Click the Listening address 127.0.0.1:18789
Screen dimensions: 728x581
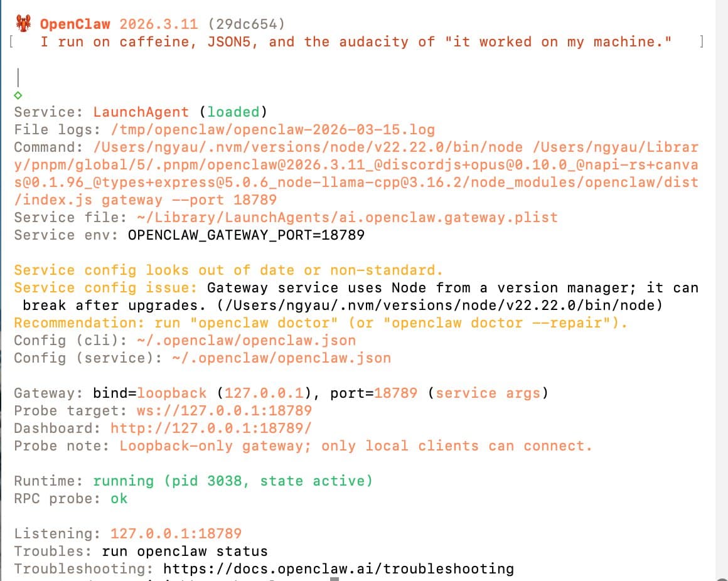pos(176,533)
